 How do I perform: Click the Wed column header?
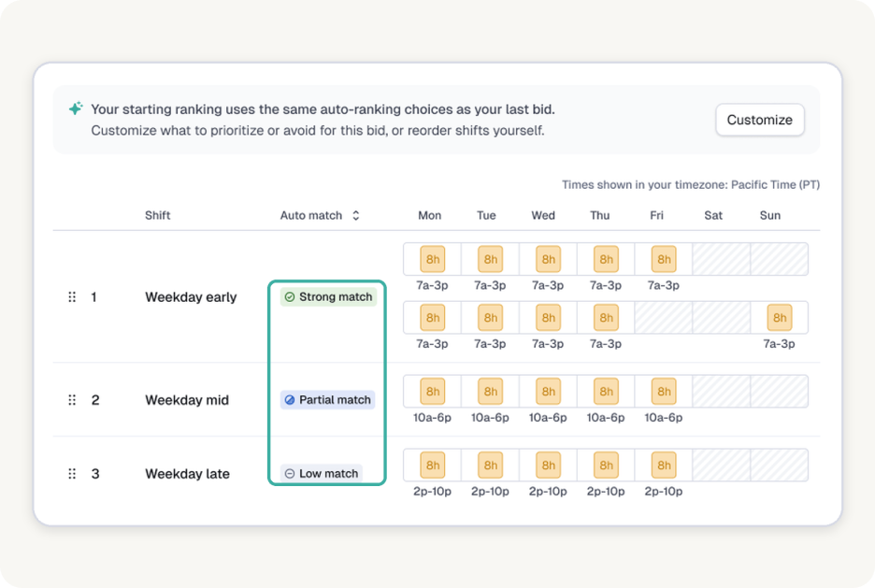click(543, 215)
